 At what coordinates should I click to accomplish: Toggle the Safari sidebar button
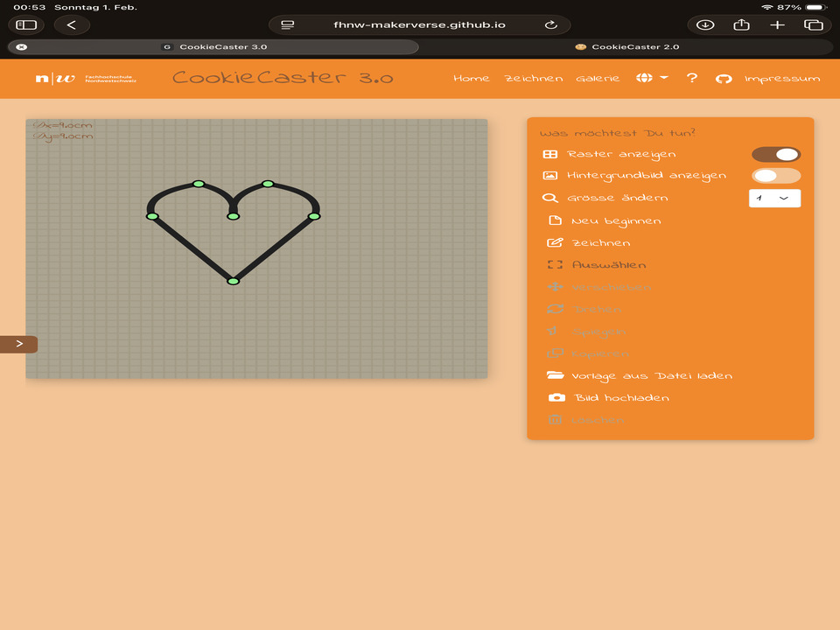[25, 24]
